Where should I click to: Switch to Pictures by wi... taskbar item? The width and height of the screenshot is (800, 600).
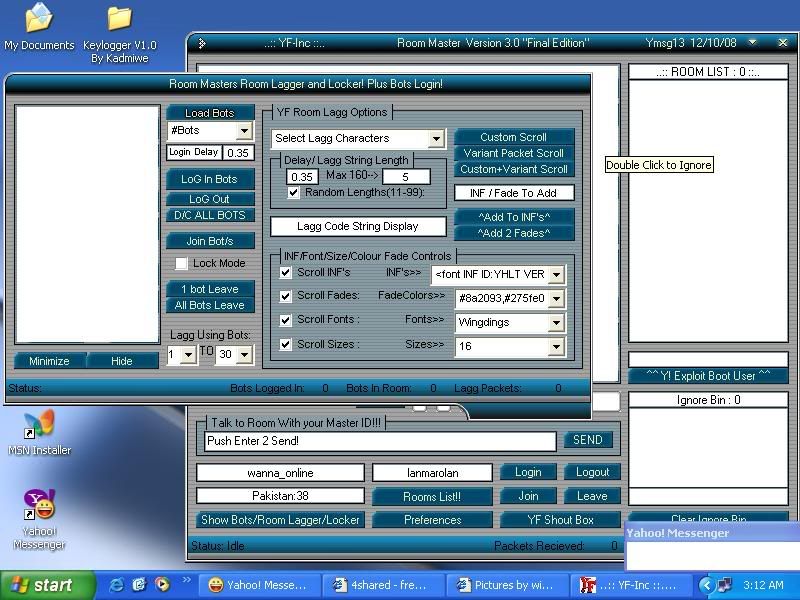tap(507, 585)
